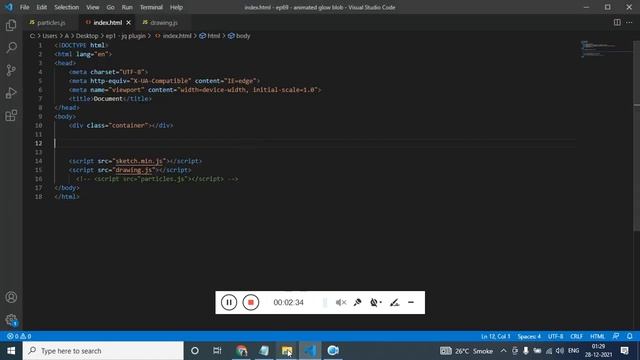Image resolution: width=640 pixels, height=360 pixels.
Task: Minimize the recording toolbar
Action: tap(411, 302)
